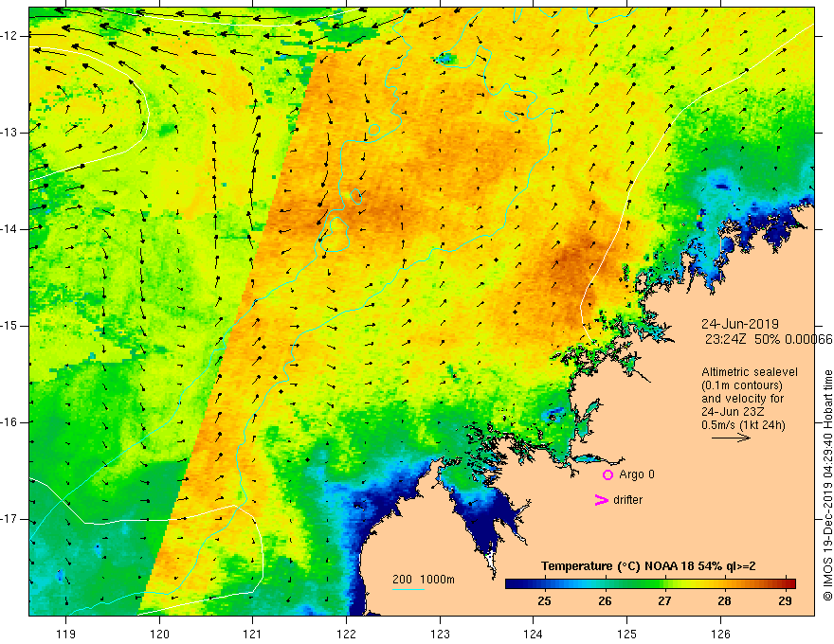Click the color bar tick label 25
The height and width of the screenshot is (644, 834).
(544, 601)
